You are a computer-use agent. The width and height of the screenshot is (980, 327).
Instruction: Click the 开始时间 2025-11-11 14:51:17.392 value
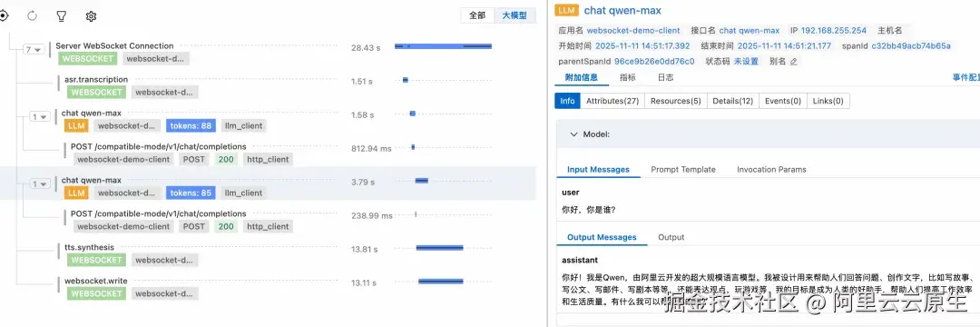pos(642,45)
